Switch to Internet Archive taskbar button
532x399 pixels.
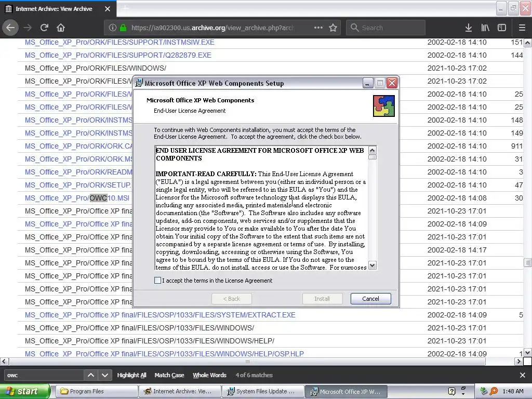coord(180,391)
